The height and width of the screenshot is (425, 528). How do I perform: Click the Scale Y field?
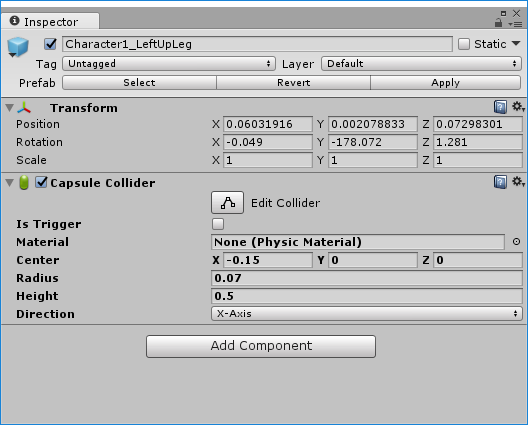click(373, 160)
